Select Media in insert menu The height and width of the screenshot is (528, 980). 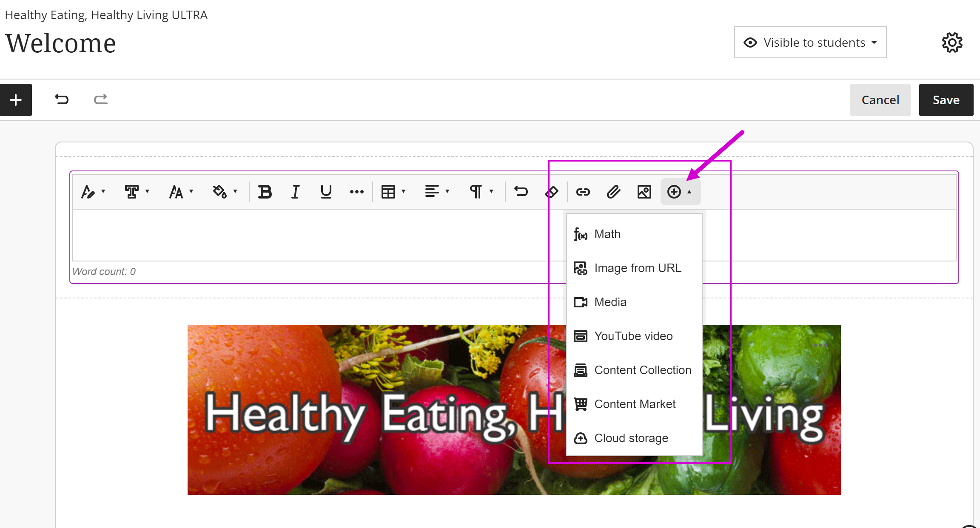coord(634,302)
